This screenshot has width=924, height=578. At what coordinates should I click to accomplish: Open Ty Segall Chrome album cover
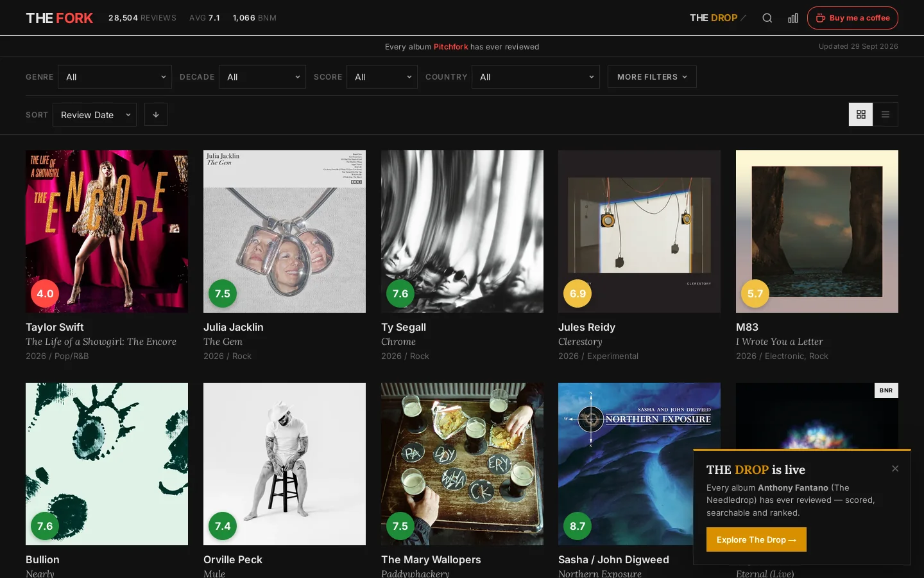point(462,232)
